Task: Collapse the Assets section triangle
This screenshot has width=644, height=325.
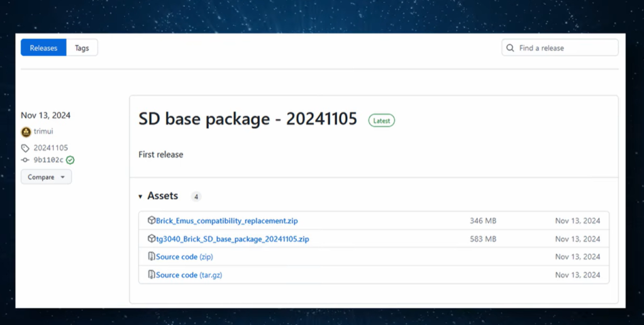Action: pyautogui.click(x=140, y=197)
